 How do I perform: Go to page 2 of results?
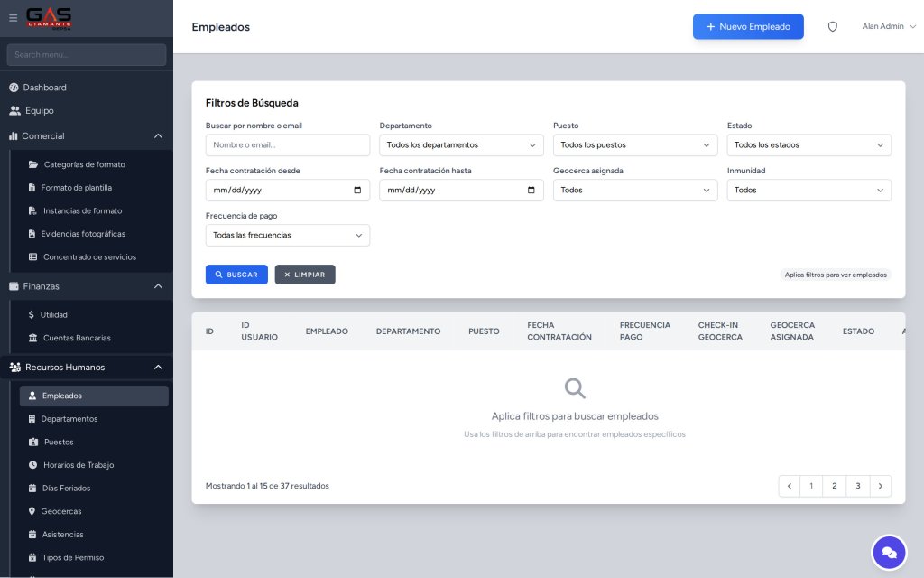[x=835, y=486]
